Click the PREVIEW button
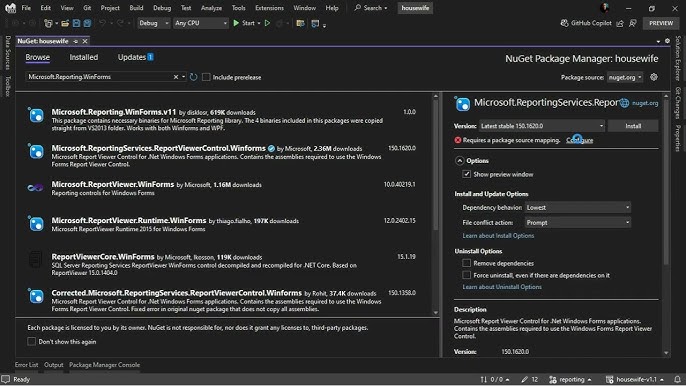The width and height of the screenshot is (686, 386). pos(661,23)
